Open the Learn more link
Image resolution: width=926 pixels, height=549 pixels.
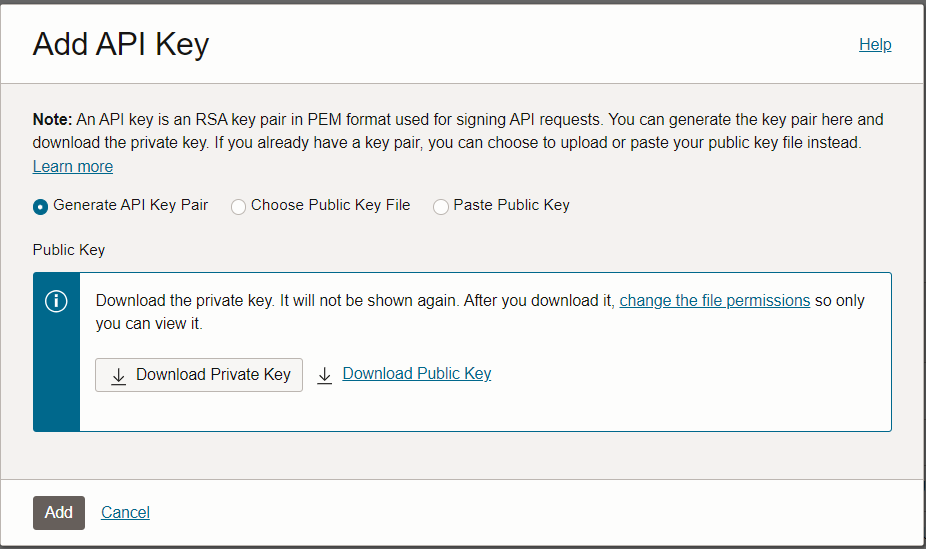(73, 167)
